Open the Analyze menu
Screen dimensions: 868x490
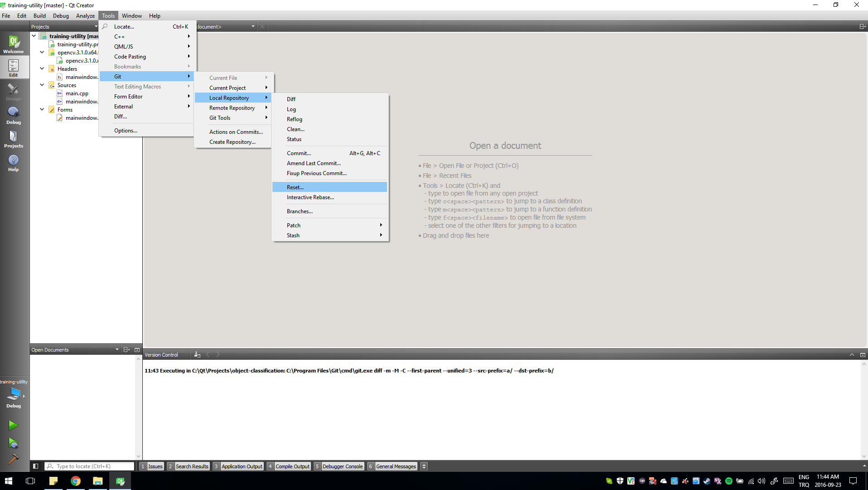85,16
